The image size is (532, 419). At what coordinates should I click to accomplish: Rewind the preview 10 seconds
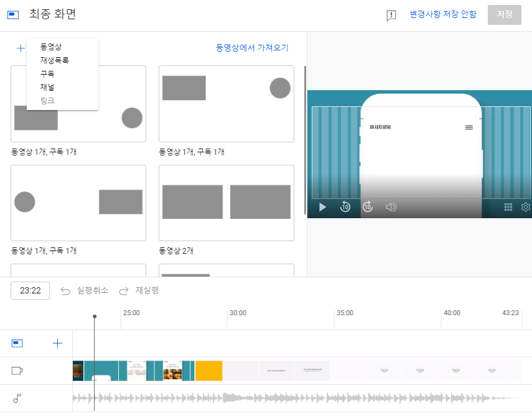pos(345,207)
